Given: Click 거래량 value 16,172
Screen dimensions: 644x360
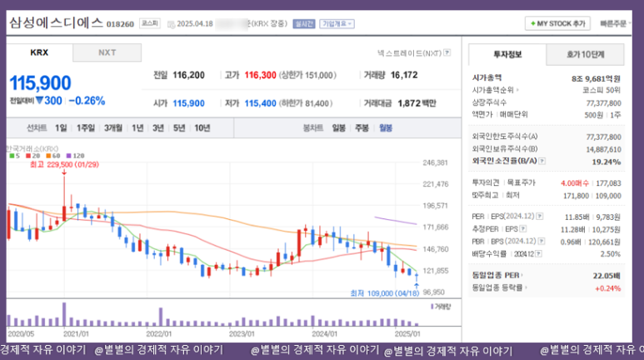Looking at the screenshot, I should pos(404,75).
